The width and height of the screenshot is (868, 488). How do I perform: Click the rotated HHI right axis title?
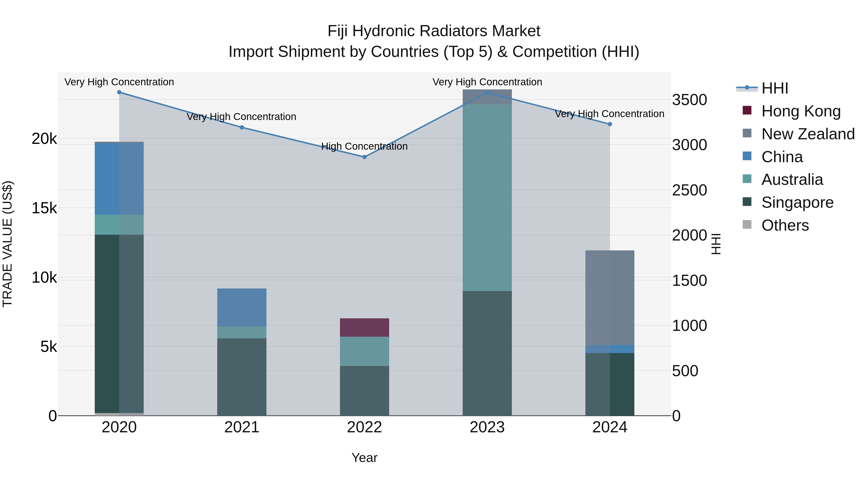click(716, 244)
